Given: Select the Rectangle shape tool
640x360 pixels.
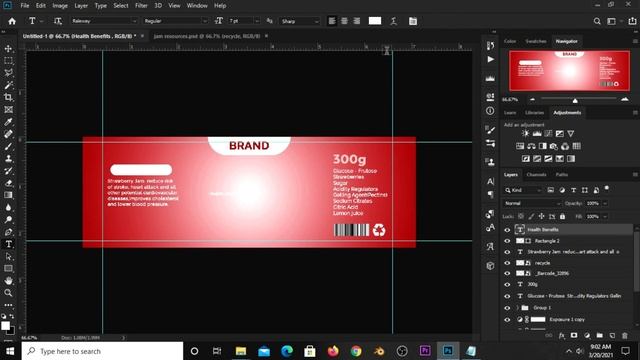Looking at the screenshot, I should tap(8, 269).
